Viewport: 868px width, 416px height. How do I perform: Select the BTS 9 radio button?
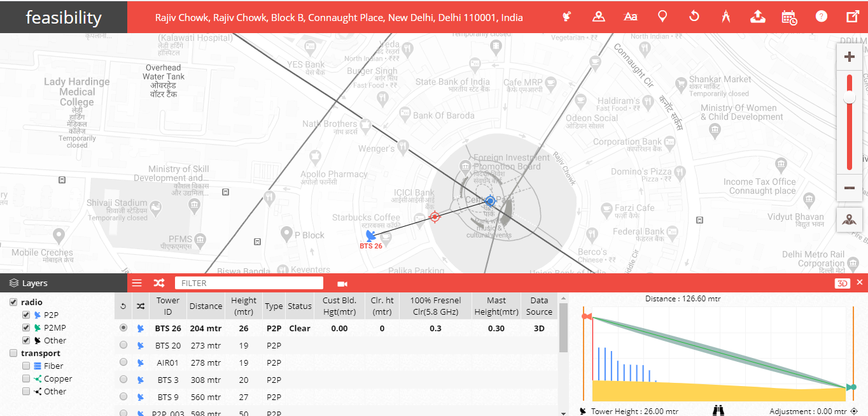tap(123, 396)
